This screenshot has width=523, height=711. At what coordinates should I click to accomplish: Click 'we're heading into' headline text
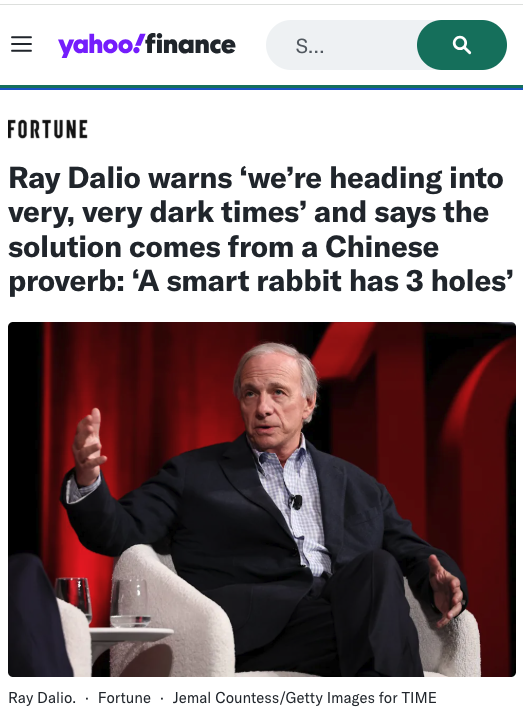[368, 178]
